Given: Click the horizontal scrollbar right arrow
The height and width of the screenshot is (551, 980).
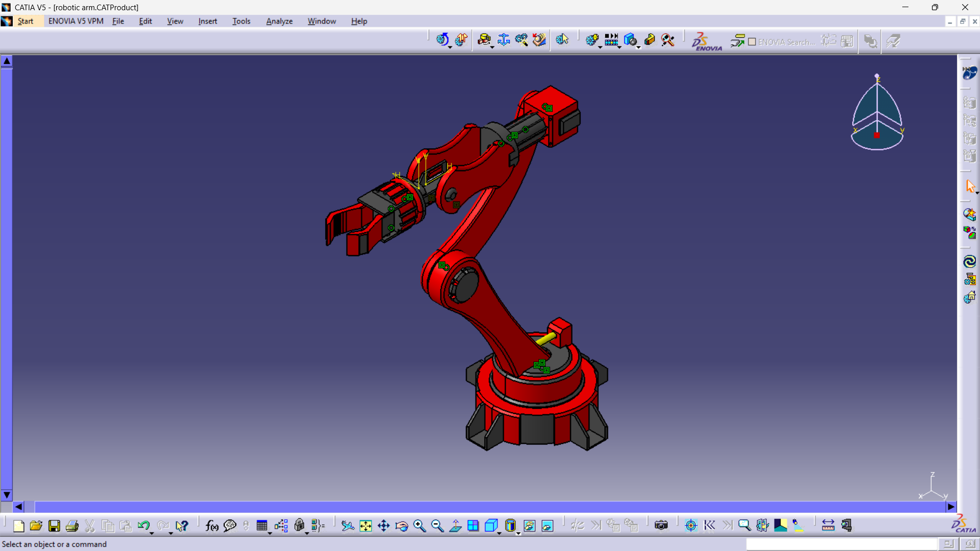Looking at the screenshot, I should point(950,507).
